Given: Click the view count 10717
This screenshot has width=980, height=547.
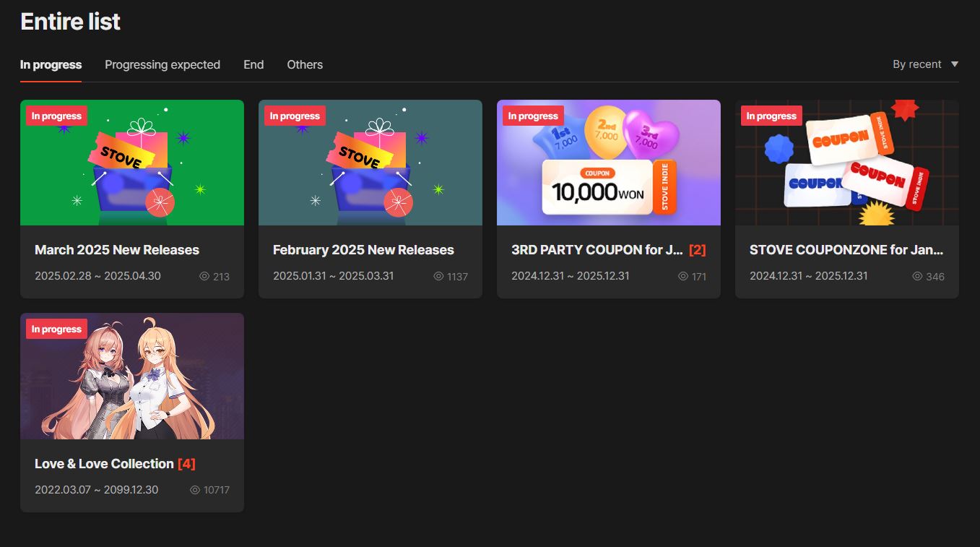Looking at the screenshot, I should (x=217, y=490).
